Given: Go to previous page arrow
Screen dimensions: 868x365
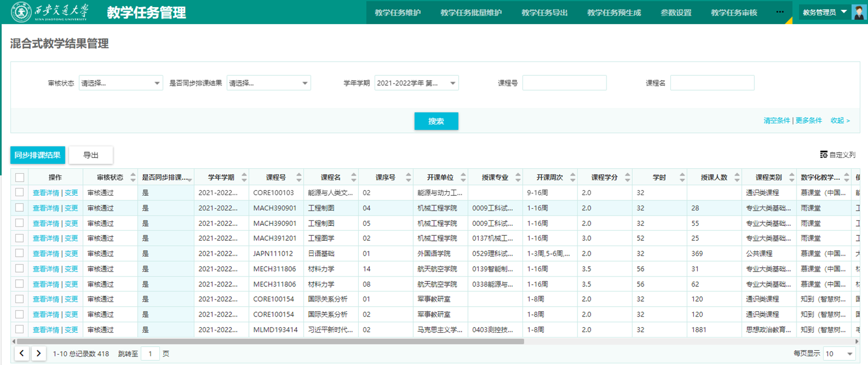Looking at the screenshot, I should (x=21, y=353).
